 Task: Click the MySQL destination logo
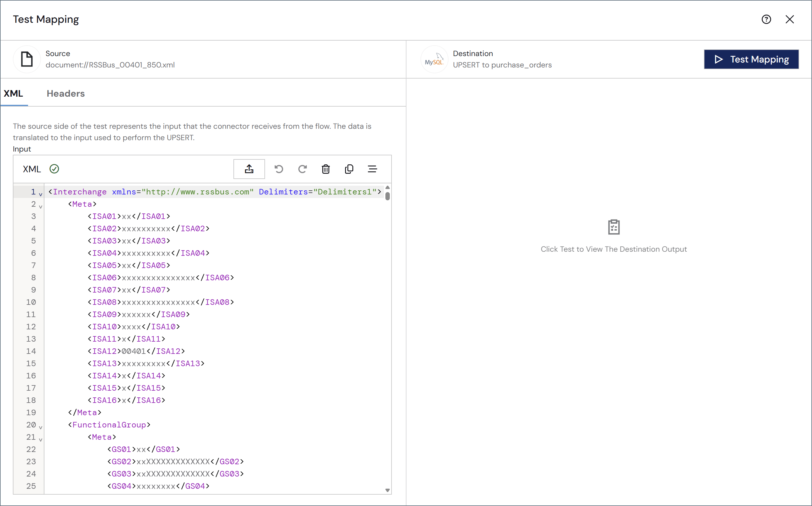tap(434, 59)
